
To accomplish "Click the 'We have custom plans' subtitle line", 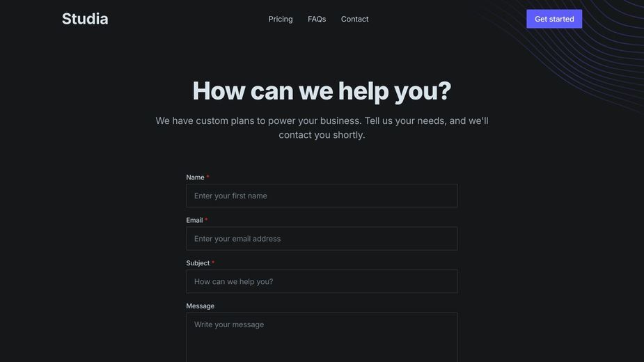I will click(322, 121).
